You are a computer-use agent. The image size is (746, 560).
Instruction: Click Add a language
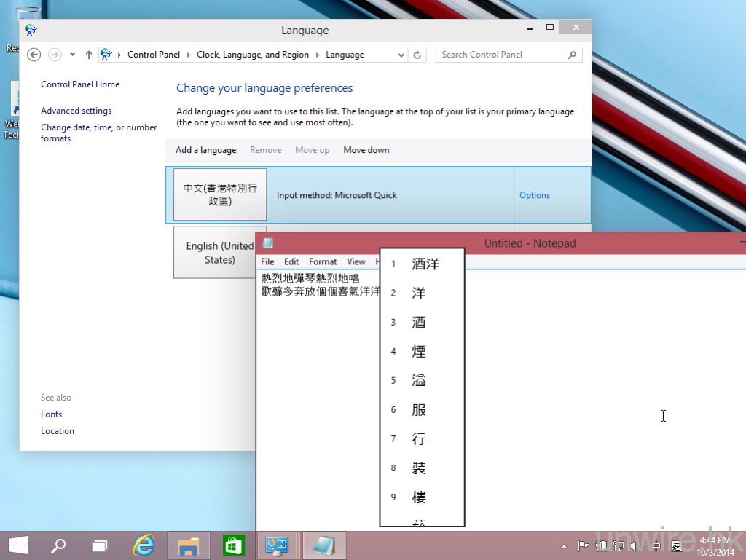point(205,150)
